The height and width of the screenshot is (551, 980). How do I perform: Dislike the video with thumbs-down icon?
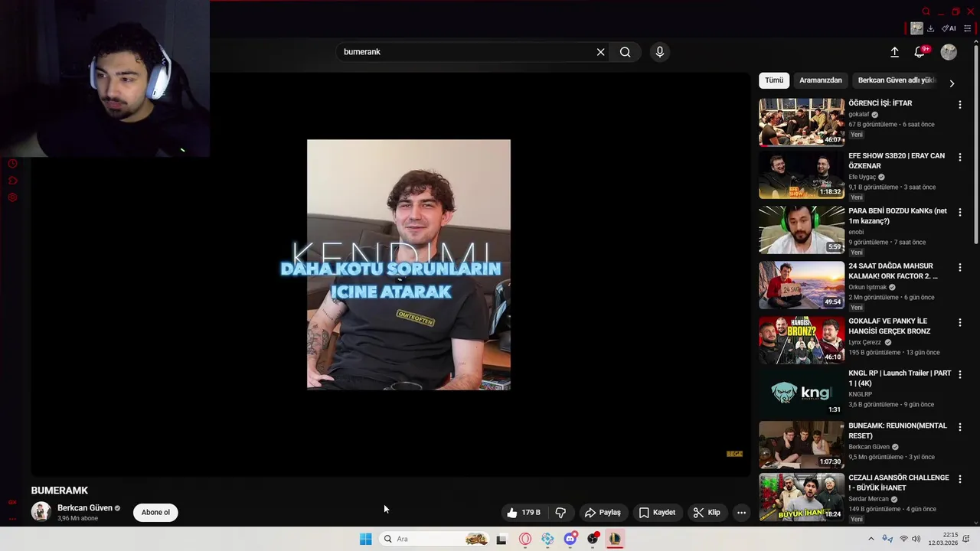tap(560, 513)
